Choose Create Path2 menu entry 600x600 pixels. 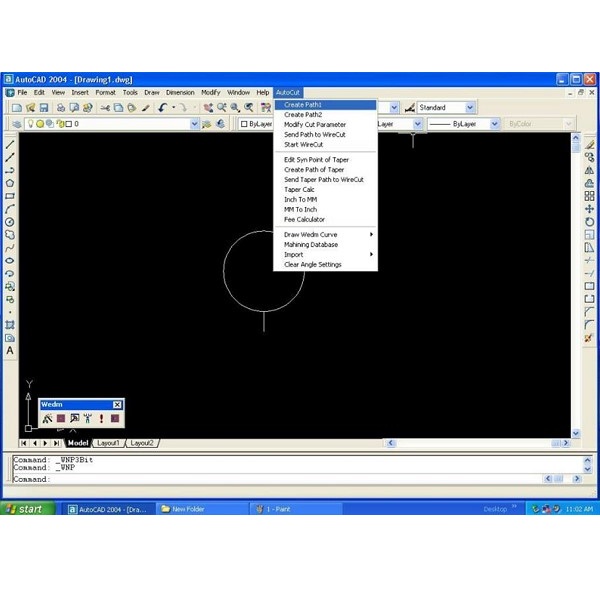point(326,115)
